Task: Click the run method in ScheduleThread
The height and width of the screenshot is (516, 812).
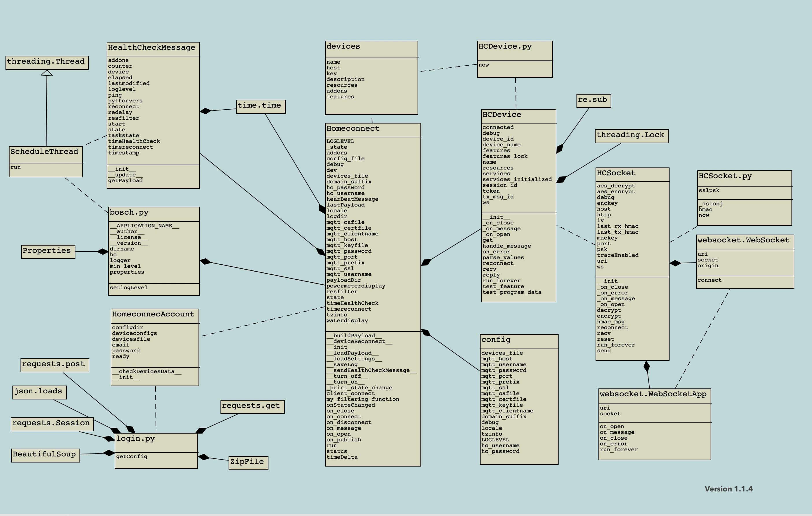Action: point(16,167)
